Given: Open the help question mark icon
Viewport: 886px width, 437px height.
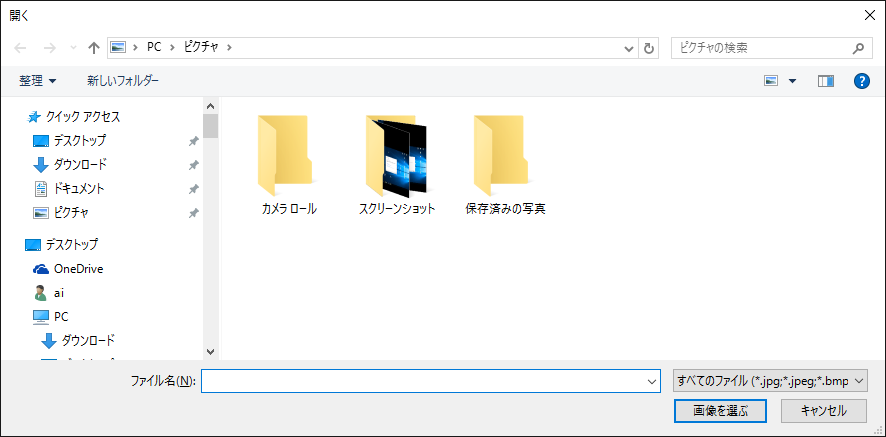Looking at the screenshot, I should point(861,81).
